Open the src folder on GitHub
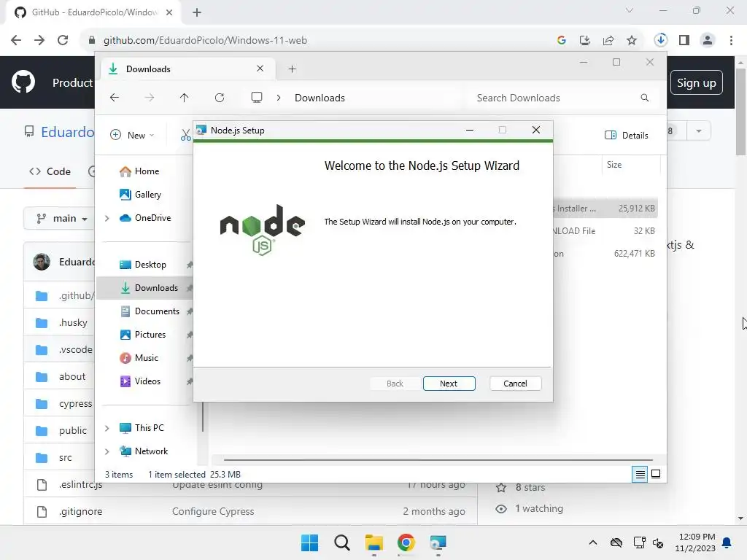This screenshot has width=747, height=560. 65,458
